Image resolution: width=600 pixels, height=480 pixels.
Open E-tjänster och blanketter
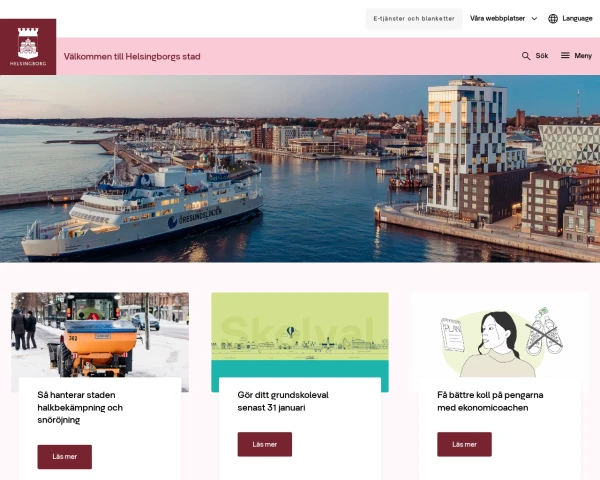[x=414, y=18]
